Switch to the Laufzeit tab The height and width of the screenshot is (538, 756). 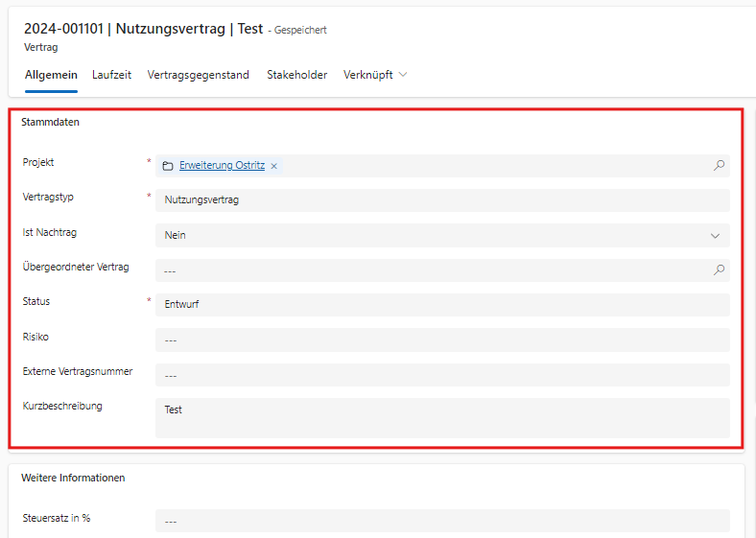pyautogui.click(x=112, y=75)
